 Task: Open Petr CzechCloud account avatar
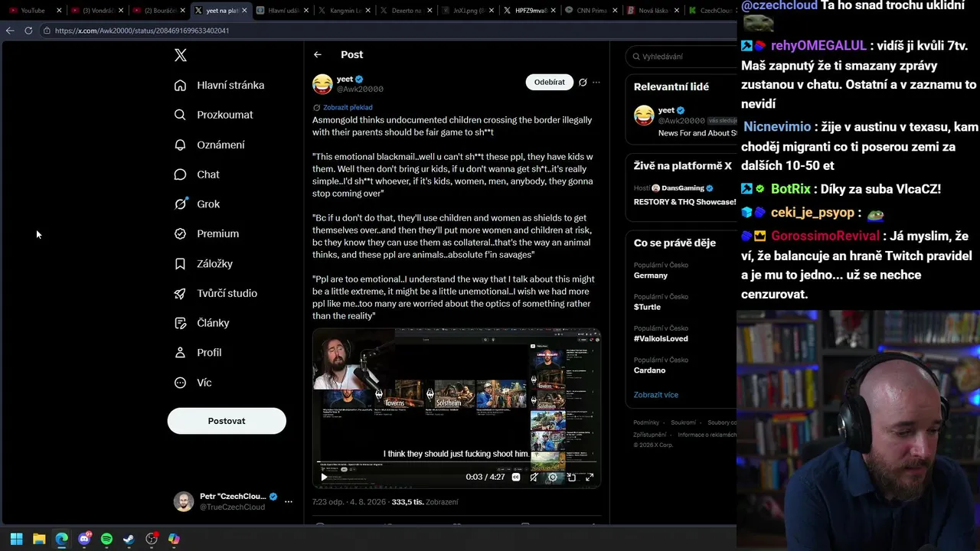point(184,502)
